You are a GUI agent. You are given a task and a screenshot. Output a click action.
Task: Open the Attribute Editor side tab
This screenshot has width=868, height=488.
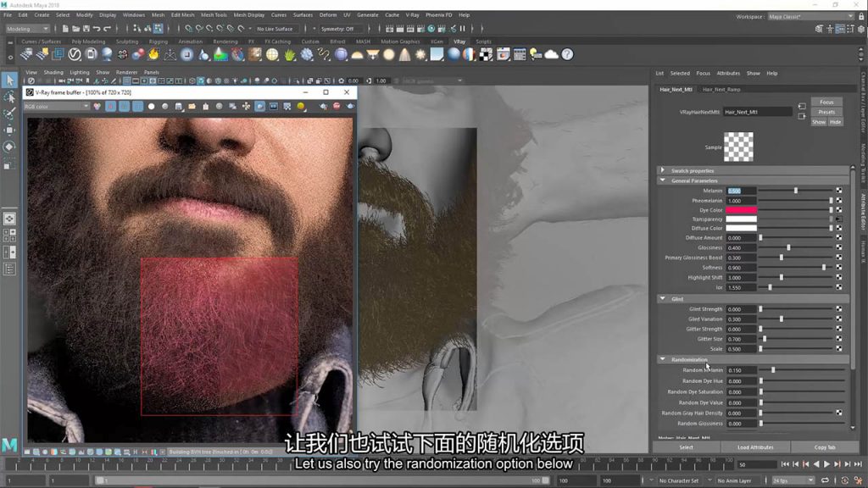click(862, 211)
